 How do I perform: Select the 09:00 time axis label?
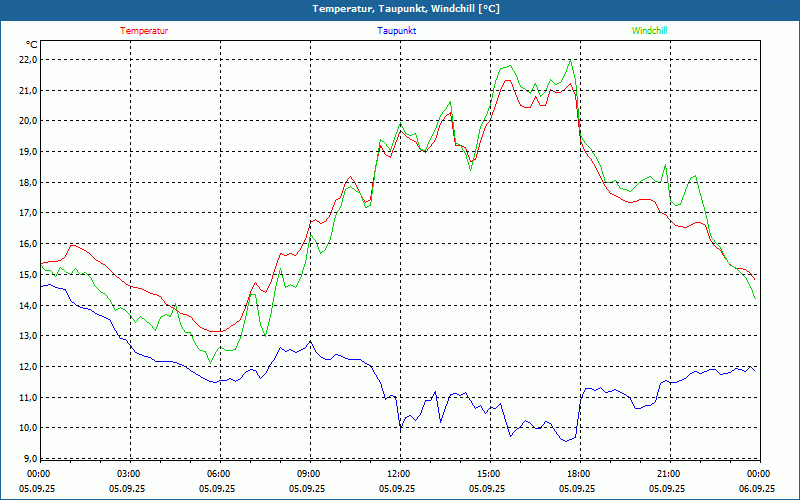308,474
